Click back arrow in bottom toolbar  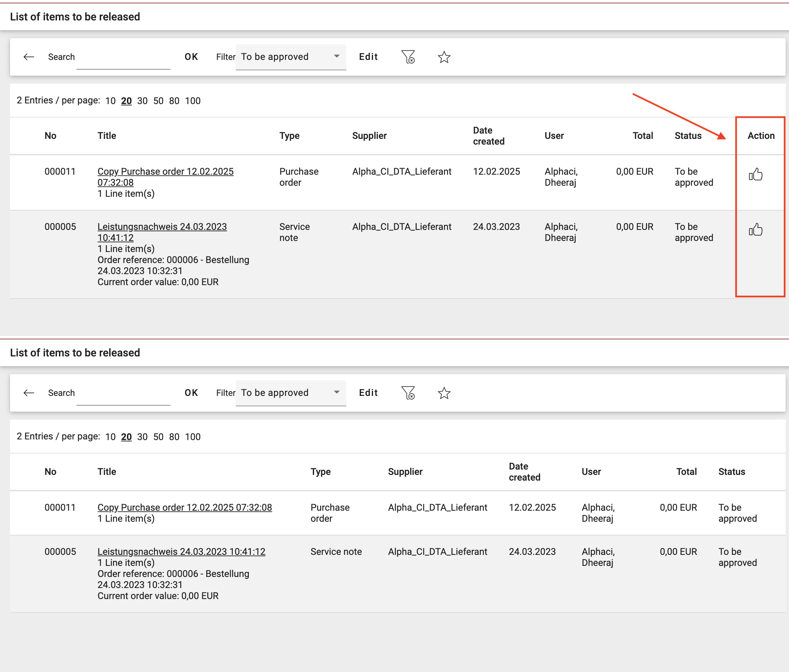click(29, 393)
